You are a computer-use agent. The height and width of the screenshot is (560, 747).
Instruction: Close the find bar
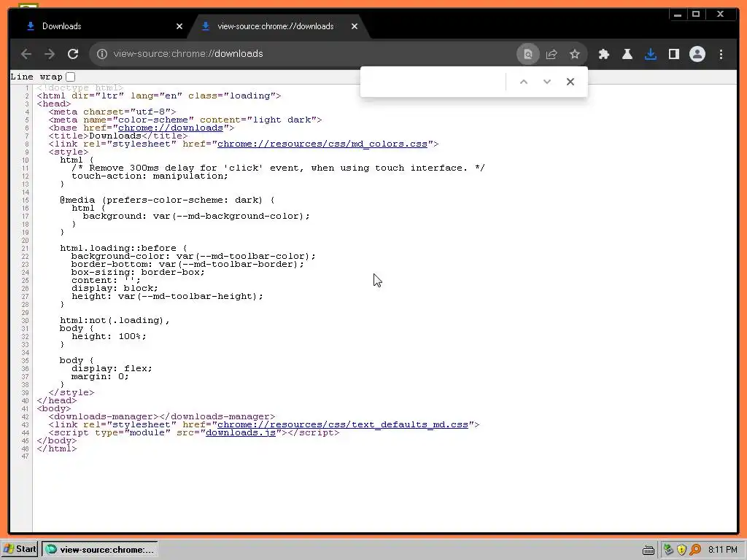pos(570,82)
